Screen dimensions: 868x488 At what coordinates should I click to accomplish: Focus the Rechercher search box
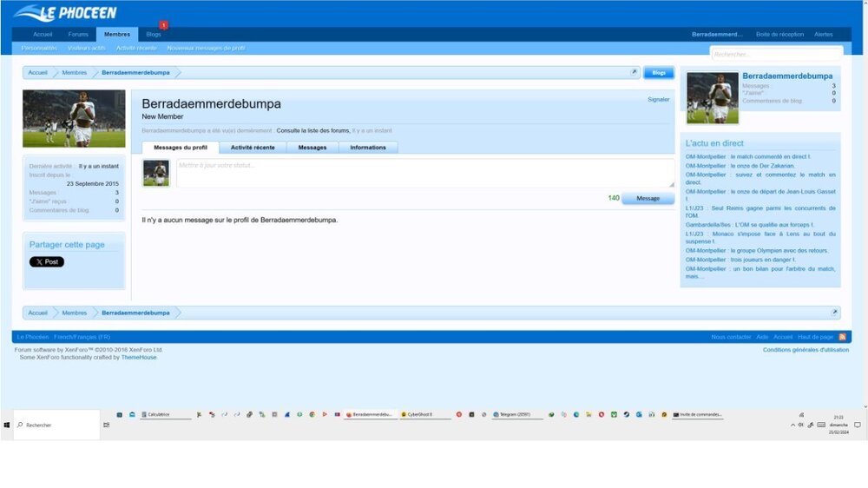pyautogui.click(x=776, y=54)
